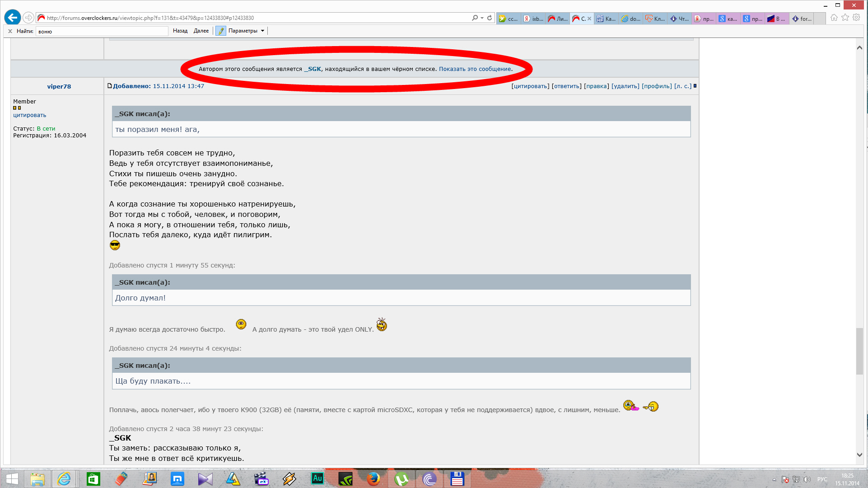The height and width of the screenshot is (488, 868).
Task: Click the Далее find-next button
Action: (201, 31)
